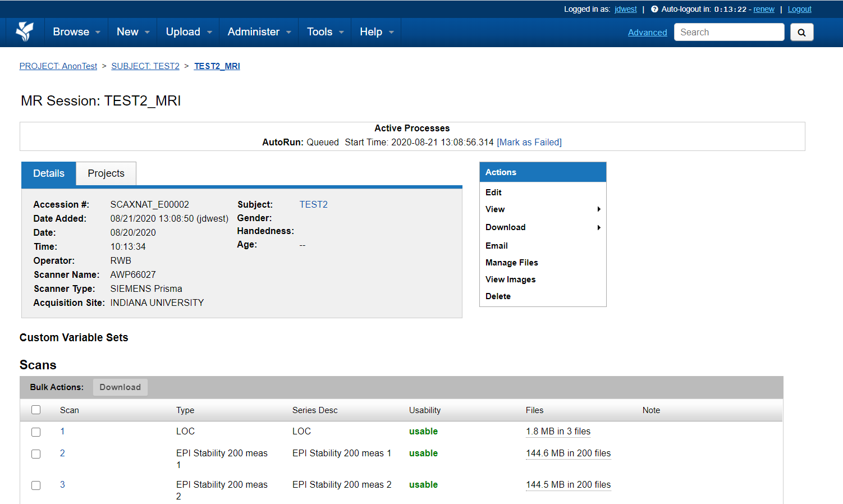Click the search magnifier button
This screenshot has width=843, height=504.
[801, 33]
